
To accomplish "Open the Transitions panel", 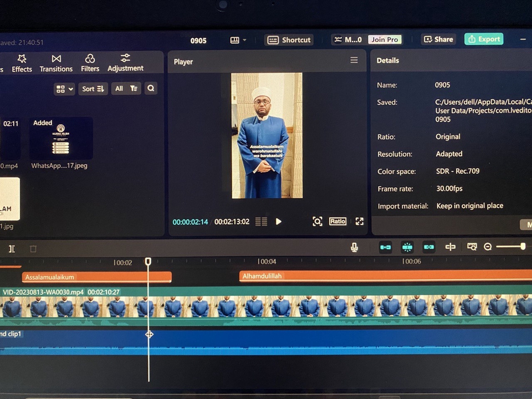I will [x=56, y=63].
